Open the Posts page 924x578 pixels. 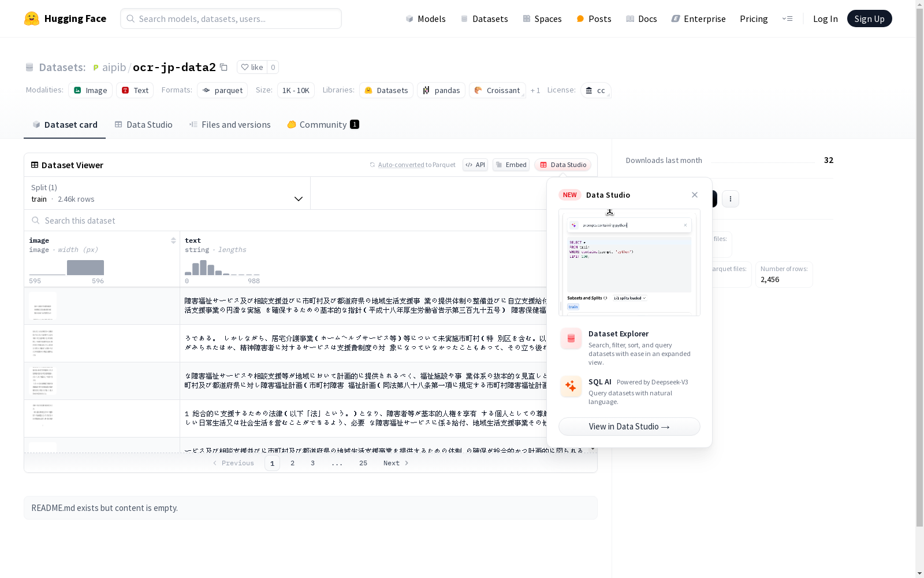[x=594, y=18]
